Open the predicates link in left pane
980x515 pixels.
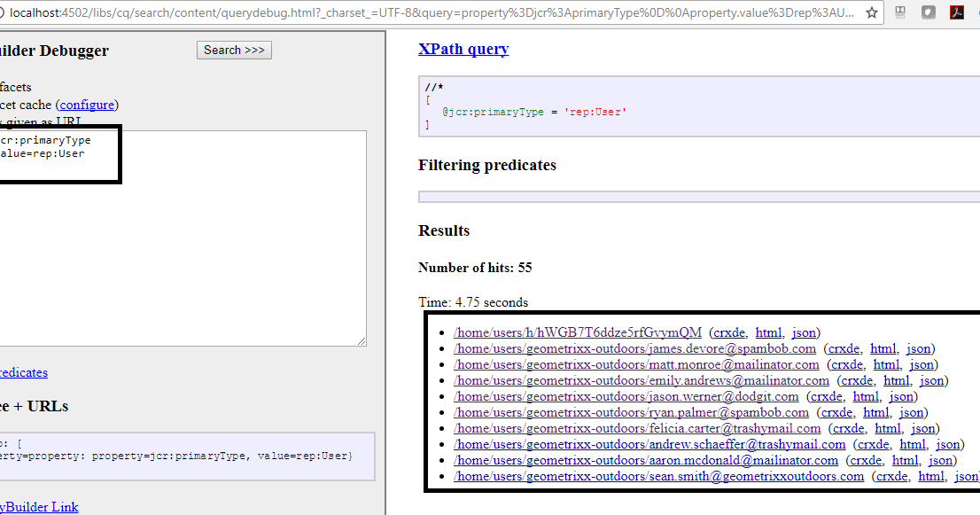point(24,372)
